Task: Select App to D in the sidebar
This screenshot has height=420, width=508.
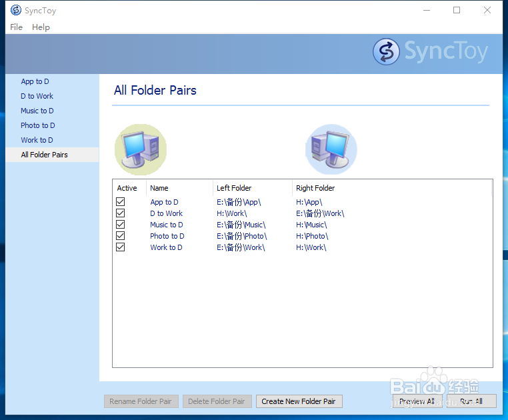Action: [x=35, y=81]
